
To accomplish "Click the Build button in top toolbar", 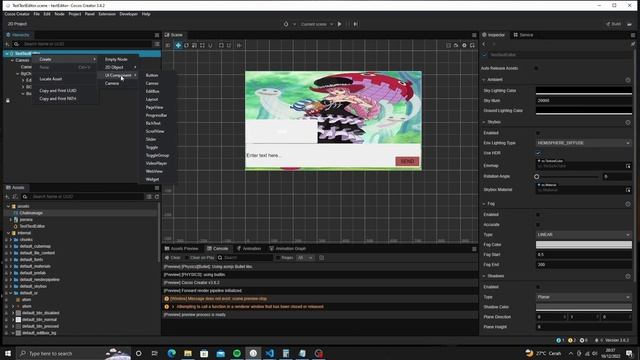I will pyautogui.click(x=613, y=24).
